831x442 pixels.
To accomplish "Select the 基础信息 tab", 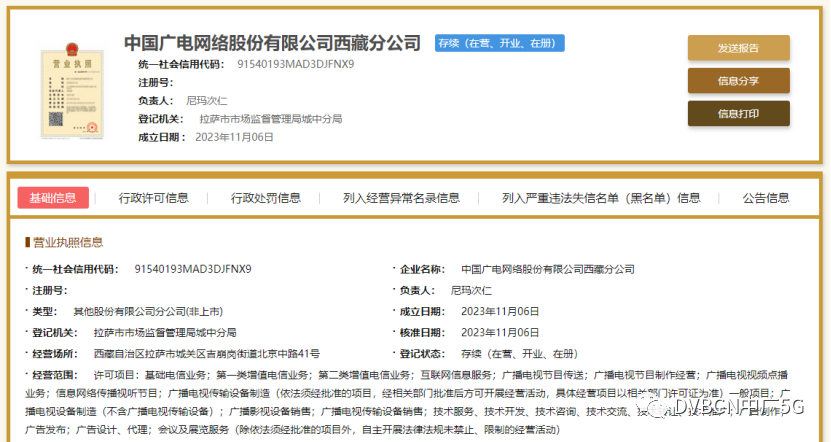I will click(x=53, y=198).
